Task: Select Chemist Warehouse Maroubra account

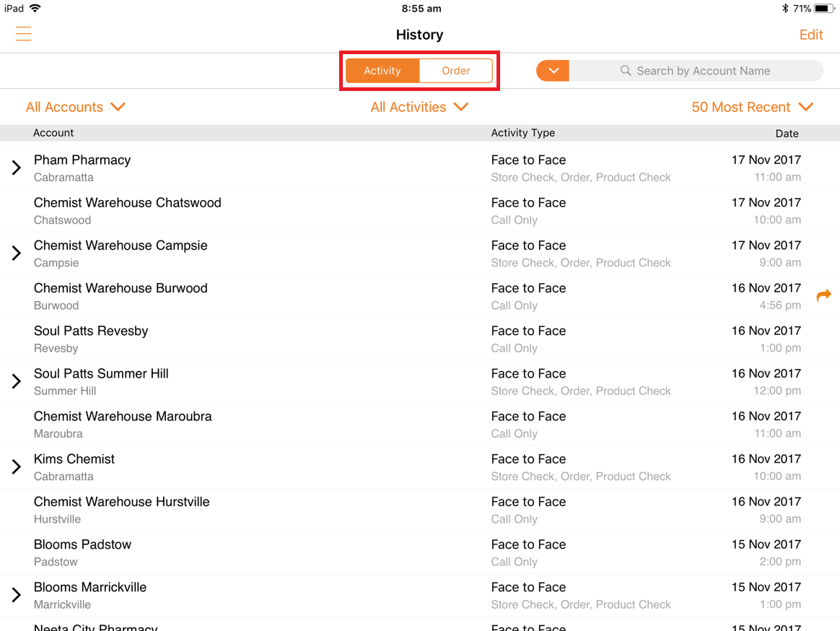Action: pyautogui.click(x=123, y=417)
